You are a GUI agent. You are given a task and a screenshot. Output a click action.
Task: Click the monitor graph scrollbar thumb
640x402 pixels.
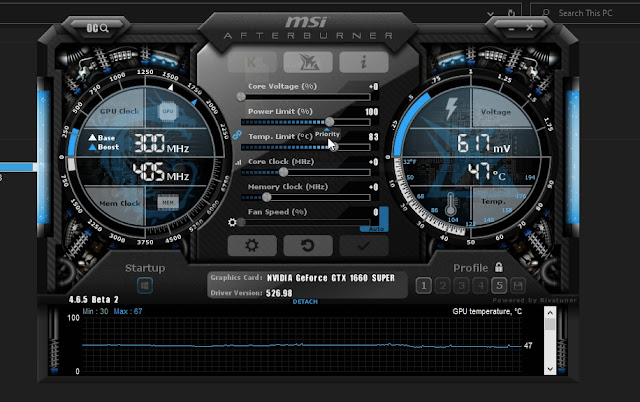[550, 324]
